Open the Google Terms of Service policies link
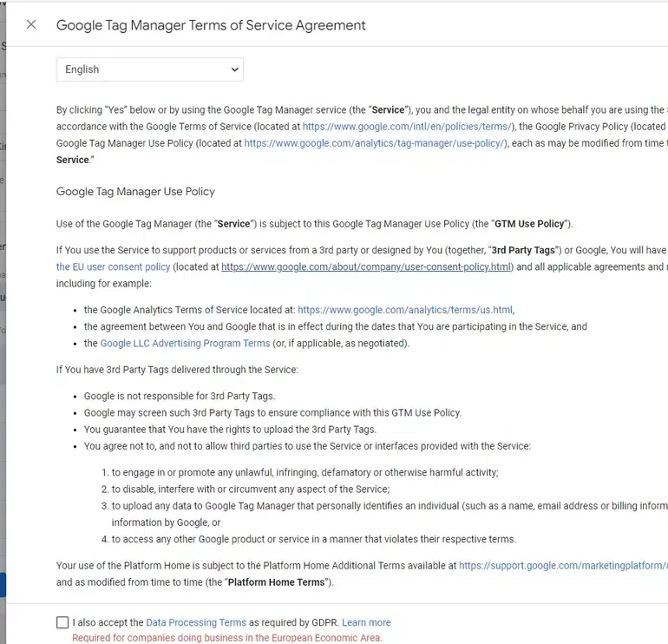The image size is (668, 644). coord(408,127)
